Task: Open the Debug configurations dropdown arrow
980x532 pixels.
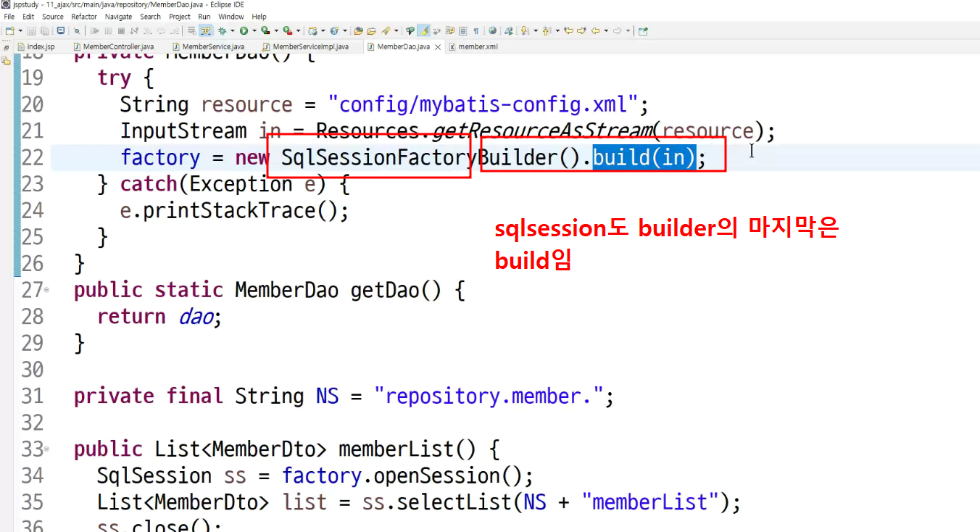Action: [x=232, y=31]
